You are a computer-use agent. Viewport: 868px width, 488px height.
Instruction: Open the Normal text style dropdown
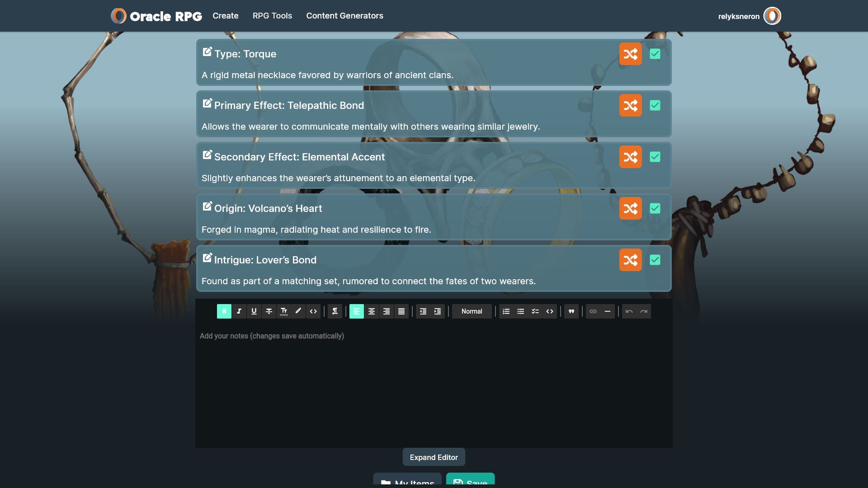pos(472,311)
